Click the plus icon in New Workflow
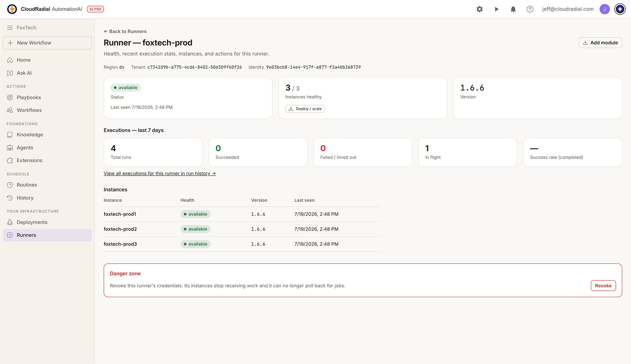This screenshot has height=364, width=631. [10, 43]
